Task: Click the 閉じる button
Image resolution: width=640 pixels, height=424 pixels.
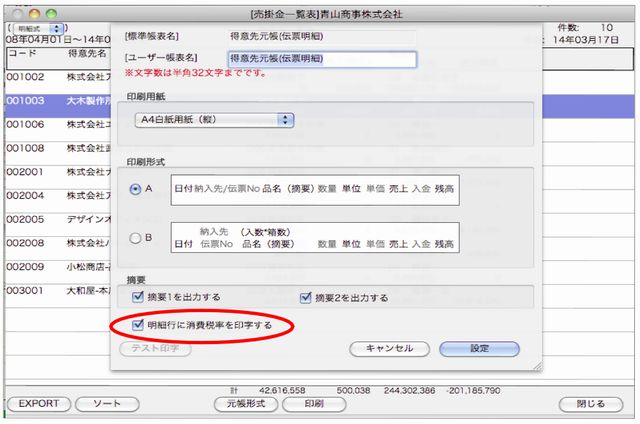Action: (591, 404)
